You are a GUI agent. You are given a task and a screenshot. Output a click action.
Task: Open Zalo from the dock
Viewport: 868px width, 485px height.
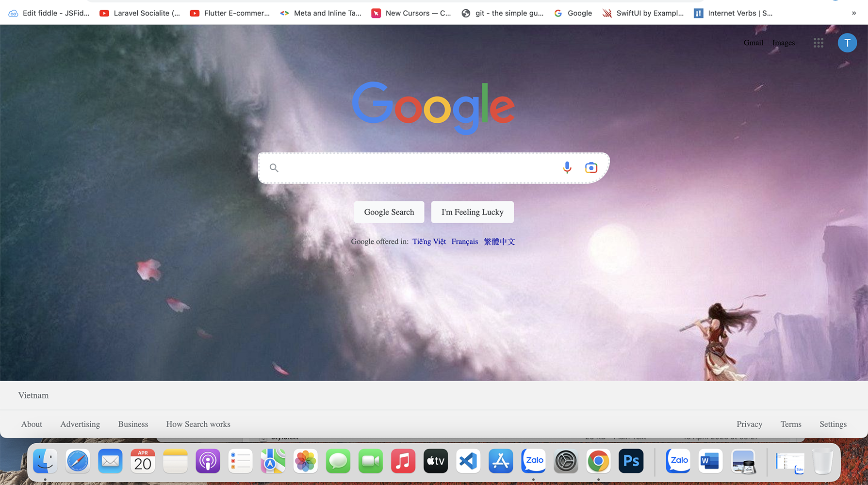click(533, 461)
